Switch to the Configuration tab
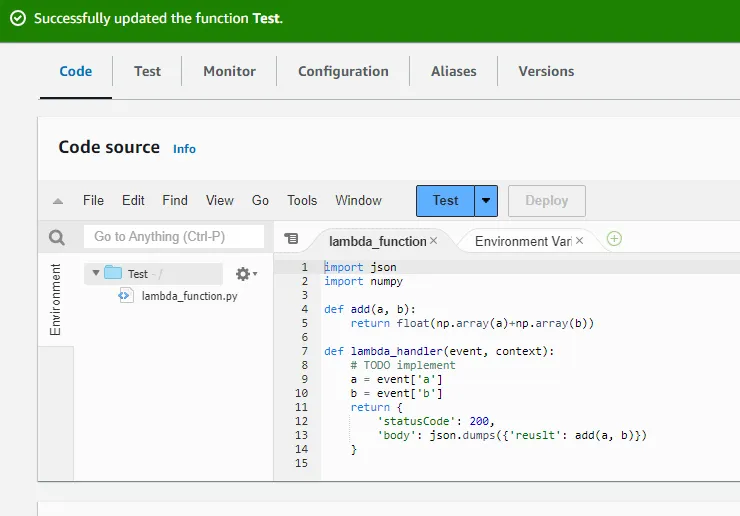 [343, 71]
